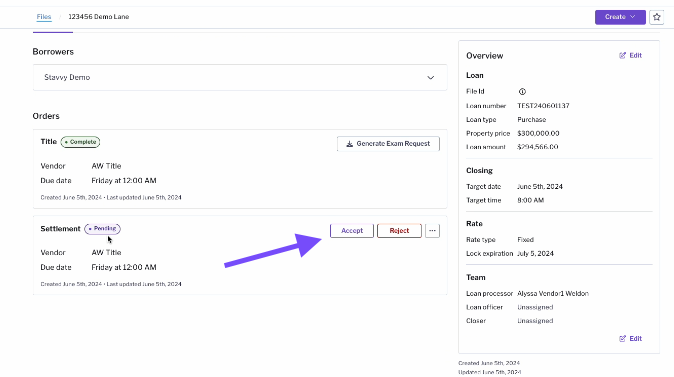
Task: Click the Orders section heading
Action: click(x=46, y=116)
